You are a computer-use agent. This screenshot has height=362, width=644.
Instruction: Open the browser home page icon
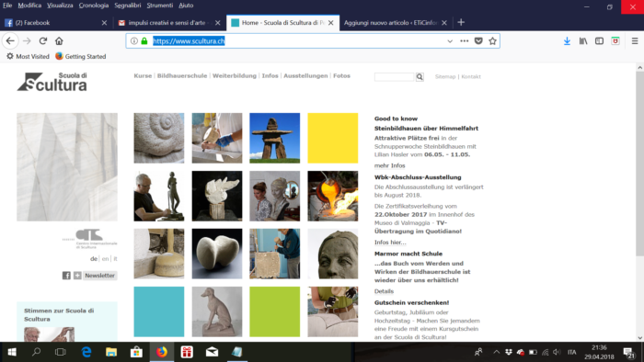pos(59,41)
